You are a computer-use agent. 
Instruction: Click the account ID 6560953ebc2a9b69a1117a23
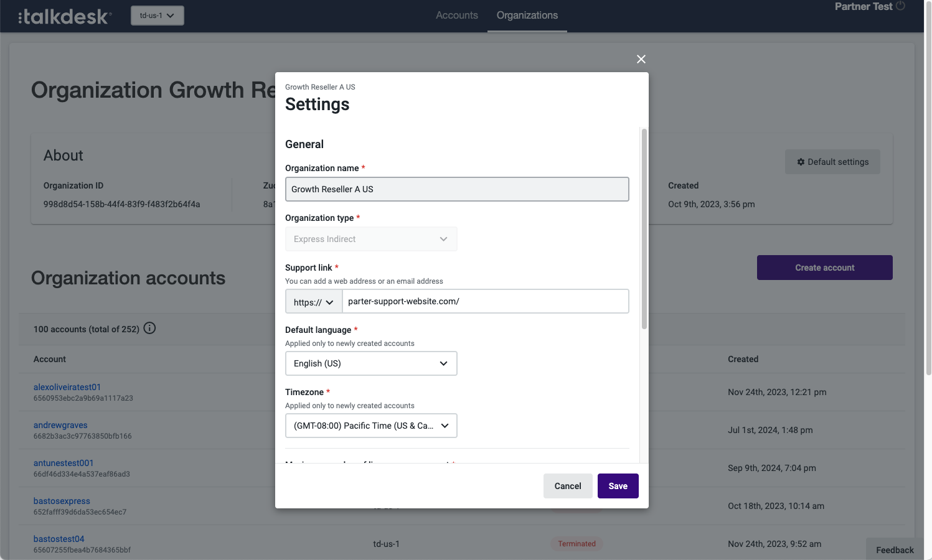tap(83, 398)
